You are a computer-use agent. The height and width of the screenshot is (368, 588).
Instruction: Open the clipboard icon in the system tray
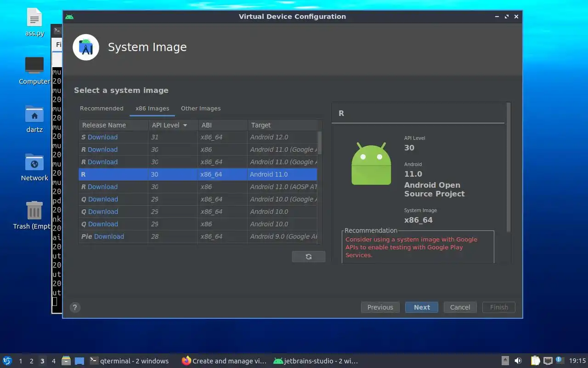click(x=536, y=361)
